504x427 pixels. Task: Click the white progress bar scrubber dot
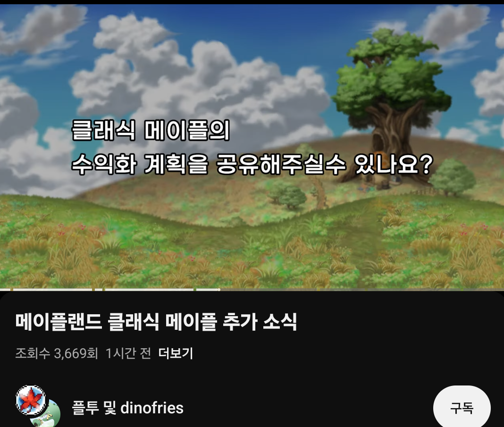click(x=219, y=290)
